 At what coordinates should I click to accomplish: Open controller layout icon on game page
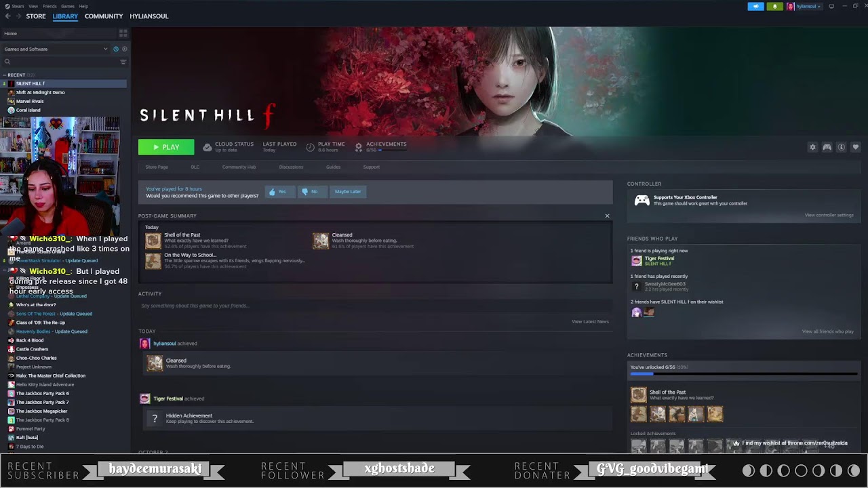[x=827, y=147]
